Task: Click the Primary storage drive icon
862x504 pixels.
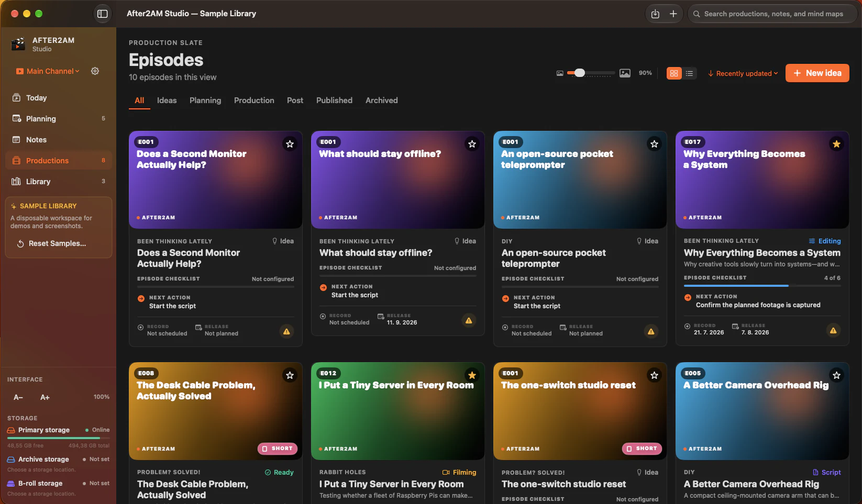Action: (11, 430)
